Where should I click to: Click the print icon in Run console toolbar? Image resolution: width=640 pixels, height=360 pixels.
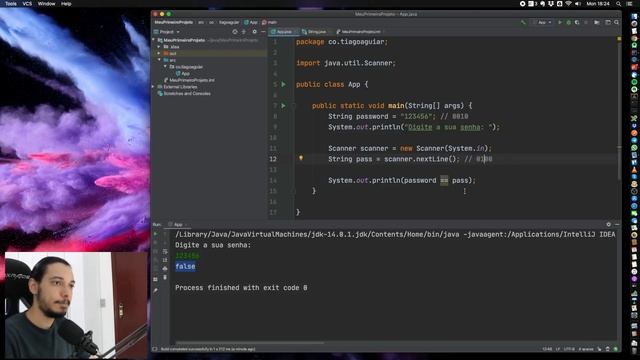[x=165, y=269]
